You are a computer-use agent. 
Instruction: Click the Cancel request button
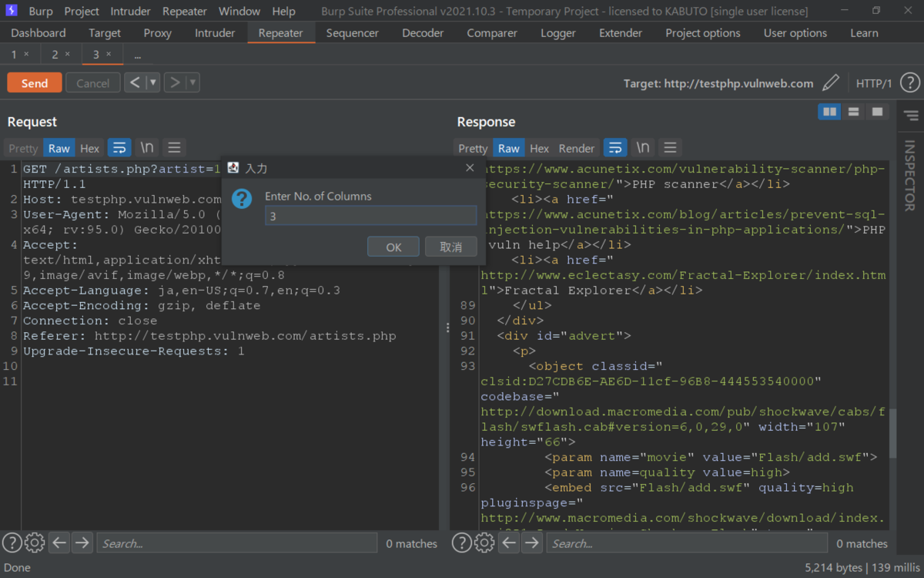[92, 83]
